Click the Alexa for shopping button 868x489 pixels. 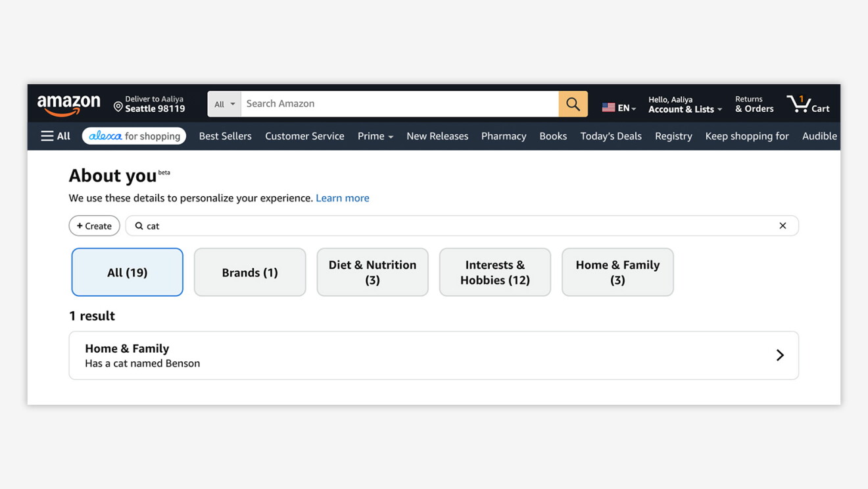[x=134, y=136]
